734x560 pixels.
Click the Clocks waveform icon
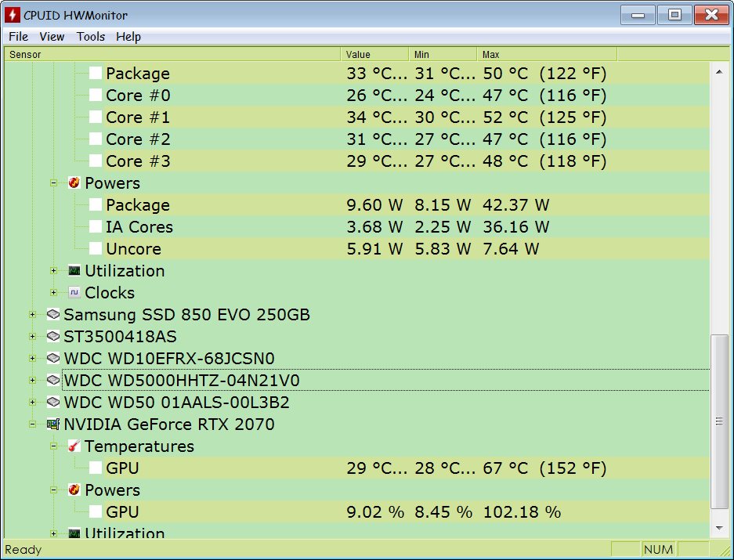[x=74, y=292]
